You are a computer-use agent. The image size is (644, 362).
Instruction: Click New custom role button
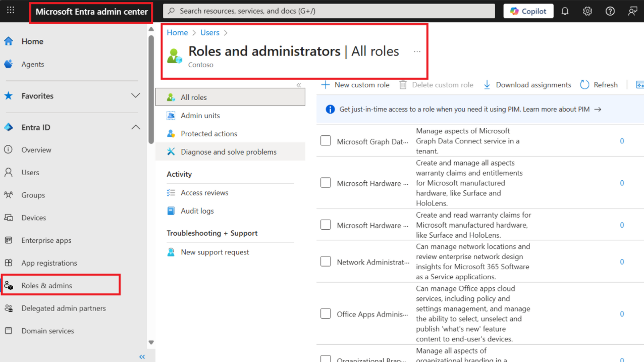[x=355, y=85]
